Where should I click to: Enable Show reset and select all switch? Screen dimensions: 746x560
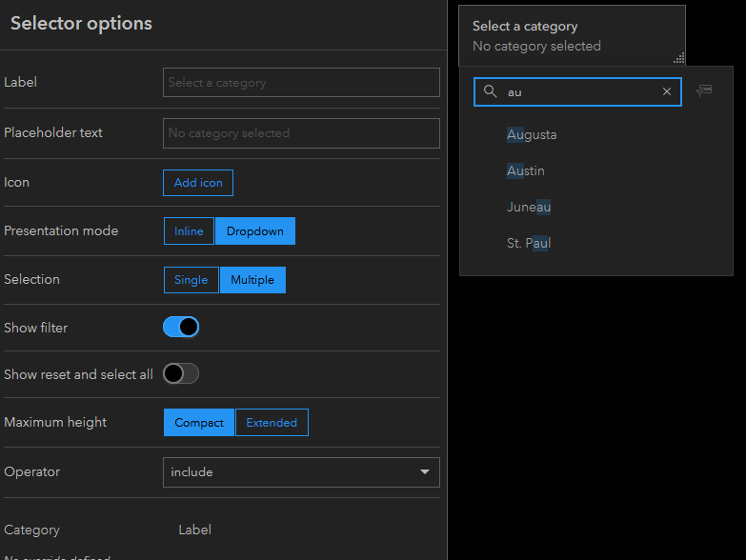181,373
